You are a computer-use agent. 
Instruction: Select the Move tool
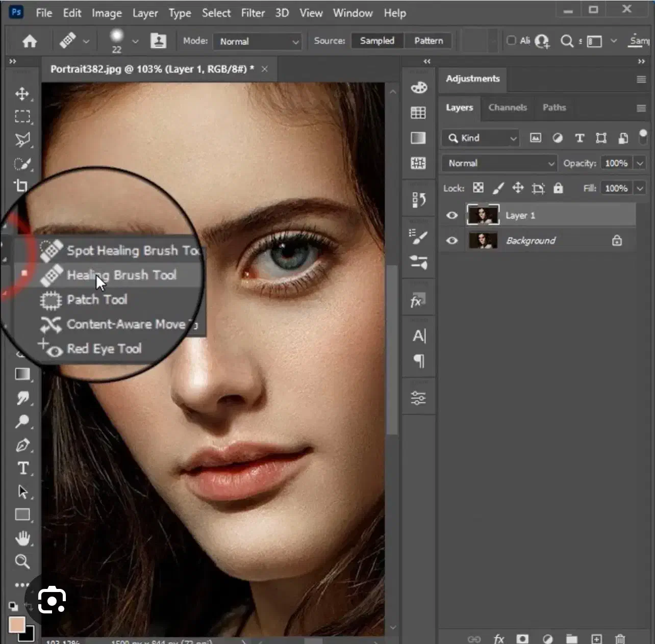(x=22, y=94)
